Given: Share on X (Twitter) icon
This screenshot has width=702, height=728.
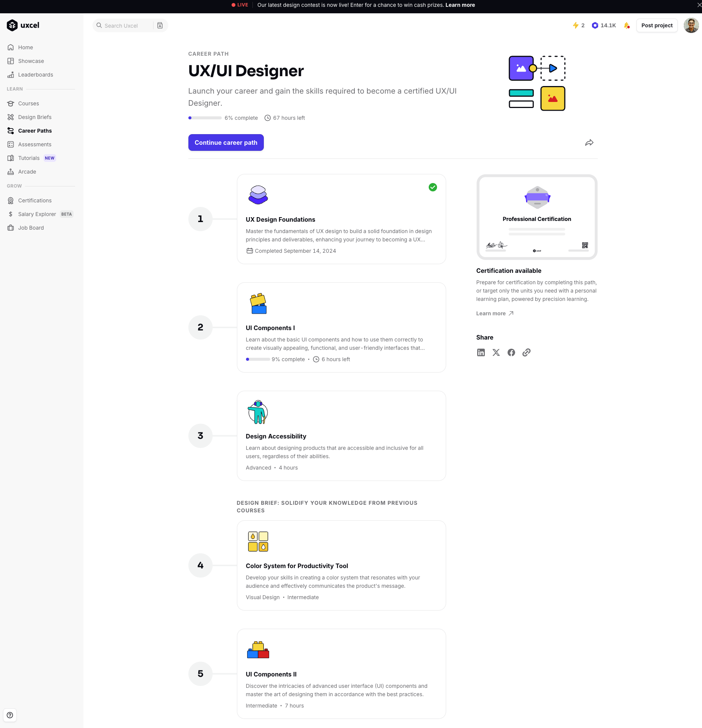Looking at the screenshot, I should [496, 352].
